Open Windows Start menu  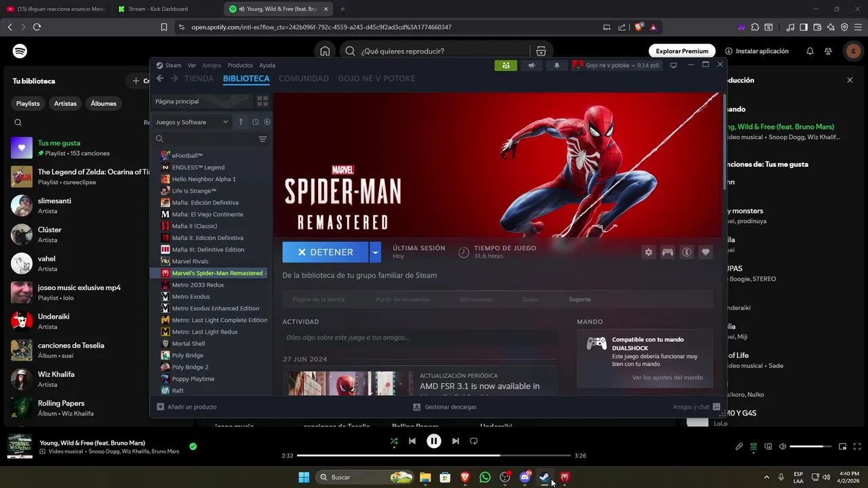304,477
